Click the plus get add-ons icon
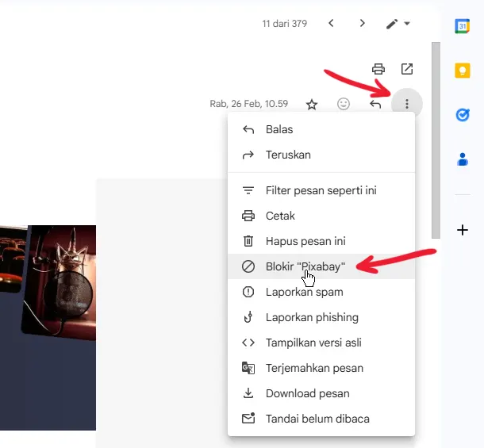The image size is (484, 448). [x=463, y=230]
